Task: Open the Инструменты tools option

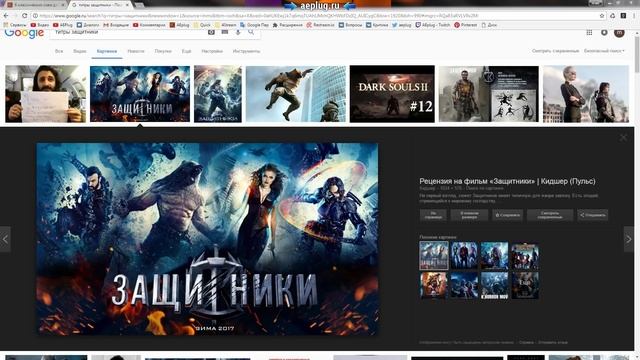Action: coord(246,51)
